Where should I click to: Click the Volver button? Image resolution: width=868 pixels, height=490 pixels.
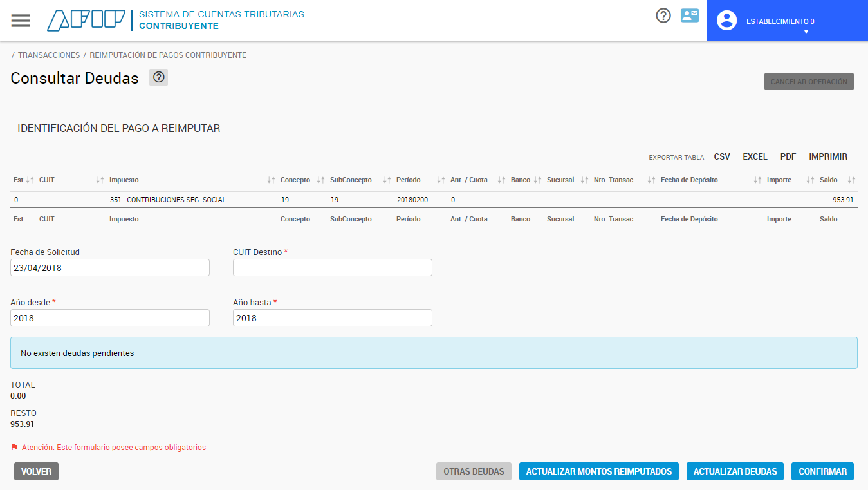(36, 471)
